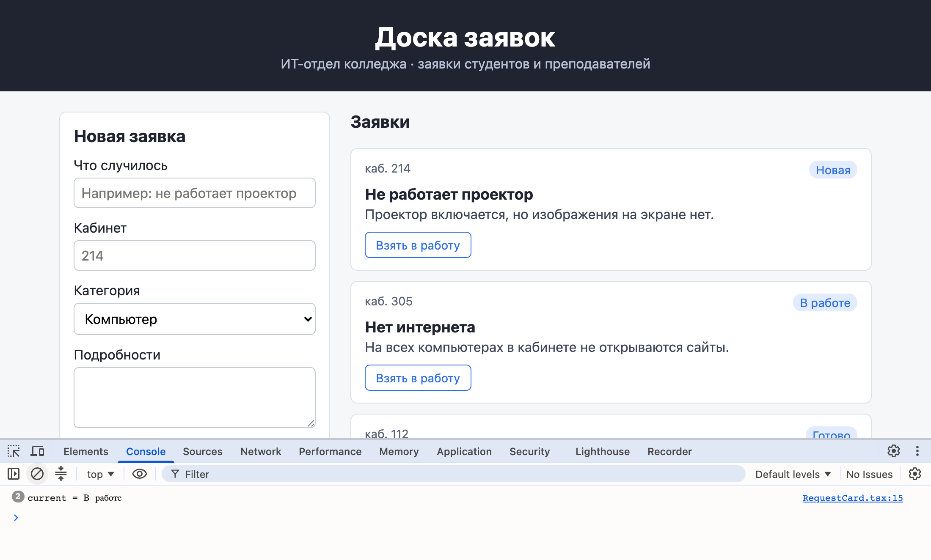Image resolution: width=931 pixels, height=560 pixels.
Task: Open the Application tab
Action: 464,451
